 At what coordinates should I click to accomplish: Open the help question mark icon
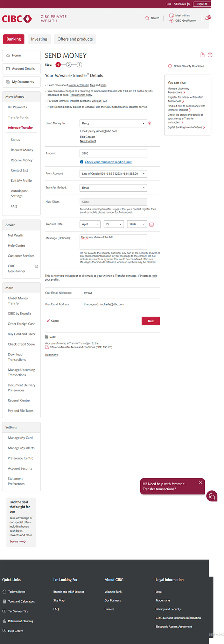coord(210,55)
